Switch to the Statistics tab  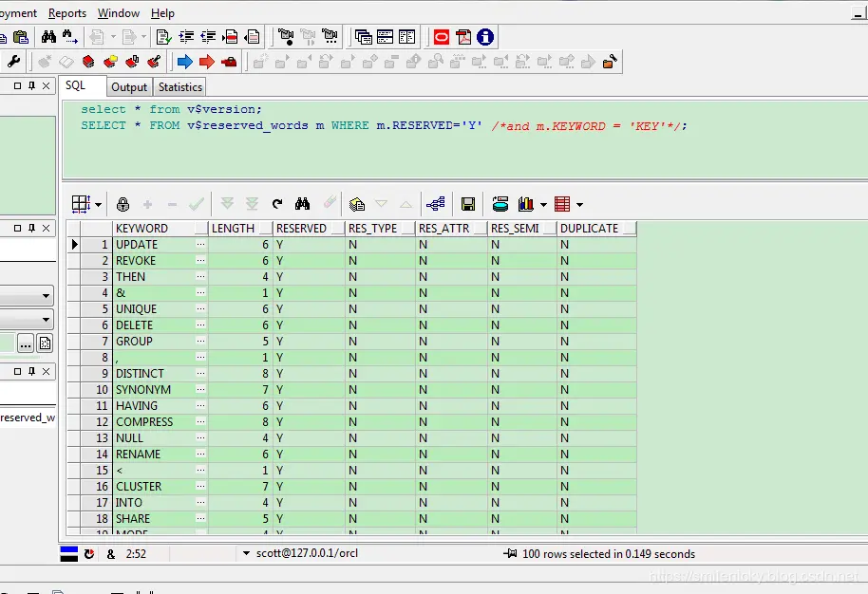[x=179, y=87]
